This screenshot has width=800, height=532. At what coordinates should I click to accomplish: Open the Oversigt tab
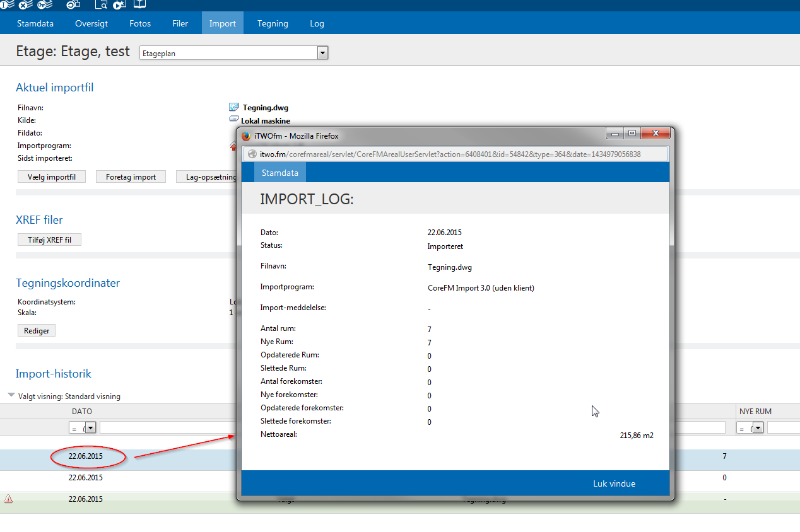(91, 23)
